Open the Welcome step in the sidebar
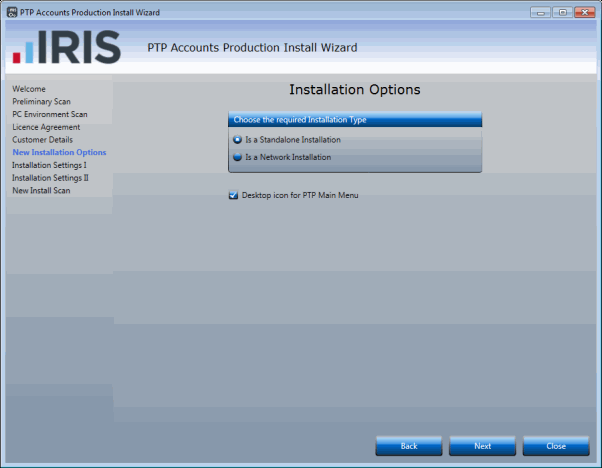Viewport: 602px width, 468px height. pyautogui.click(x=29, y=89)
